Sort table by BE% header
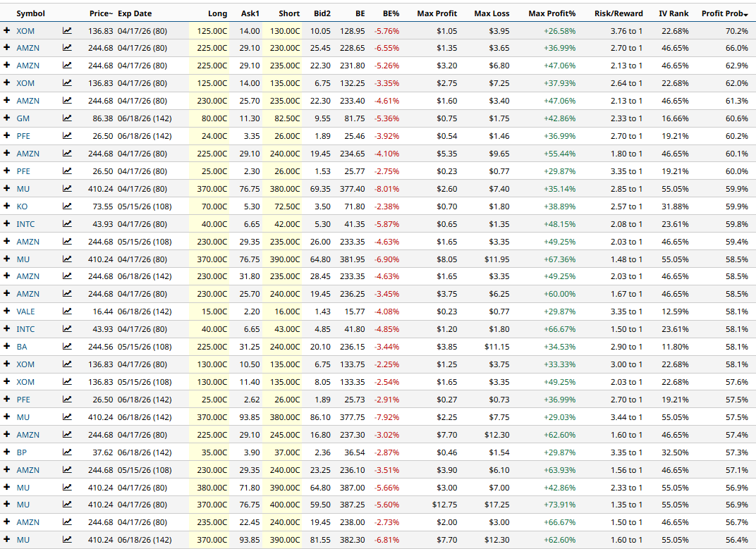Screen dimensions: 756x549 tap(391, 13)
